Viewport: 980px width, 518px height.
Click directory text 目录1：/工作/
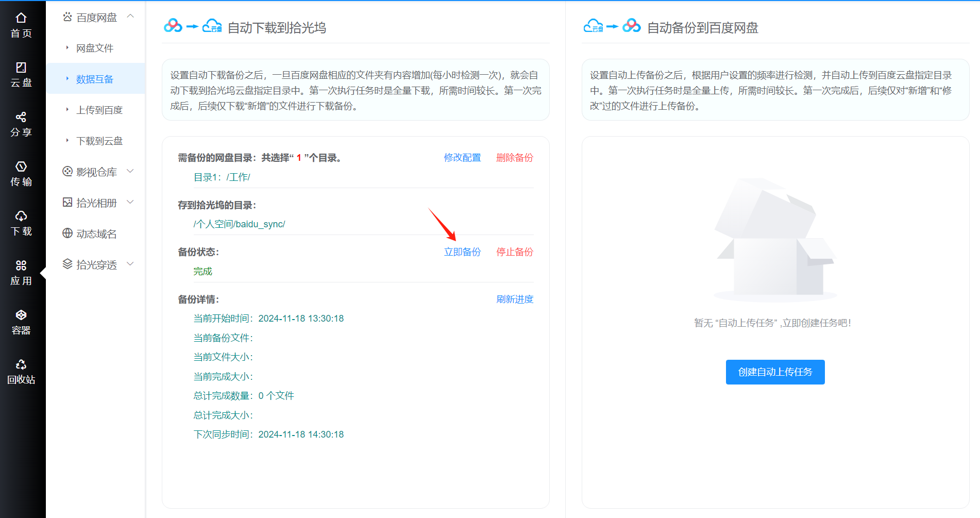[x=222, y=177]
